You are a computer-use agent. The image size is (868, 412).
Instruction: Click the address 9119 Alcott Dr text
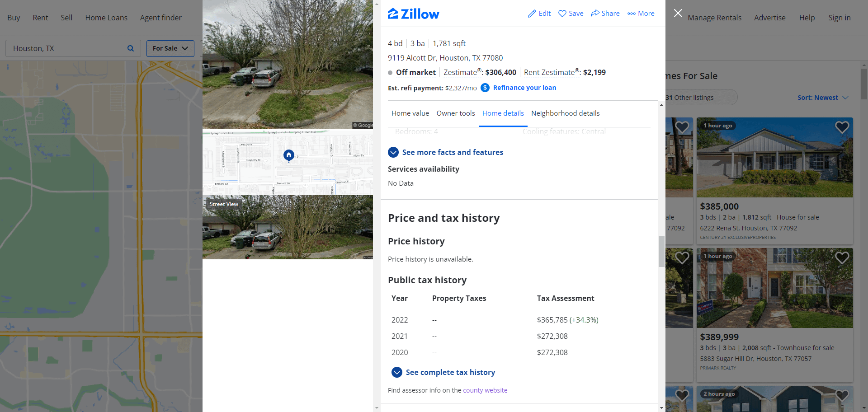[x=445, y=58]
